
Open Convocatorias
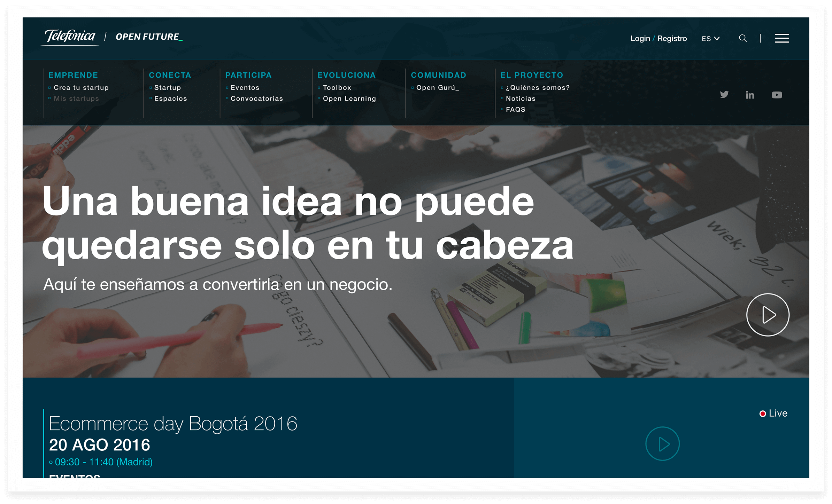(257, 99)
